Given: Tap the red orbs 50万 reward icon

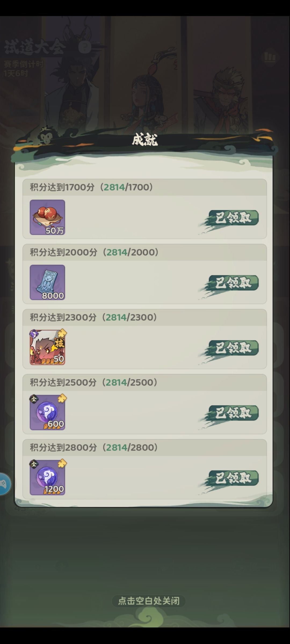Looking at the screenshot, I should pyautogui.click(x=47, y=217).
